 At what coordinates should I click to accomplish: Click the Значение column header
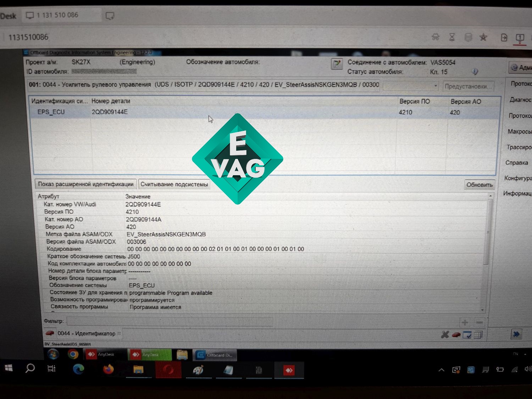click(138, 196)
